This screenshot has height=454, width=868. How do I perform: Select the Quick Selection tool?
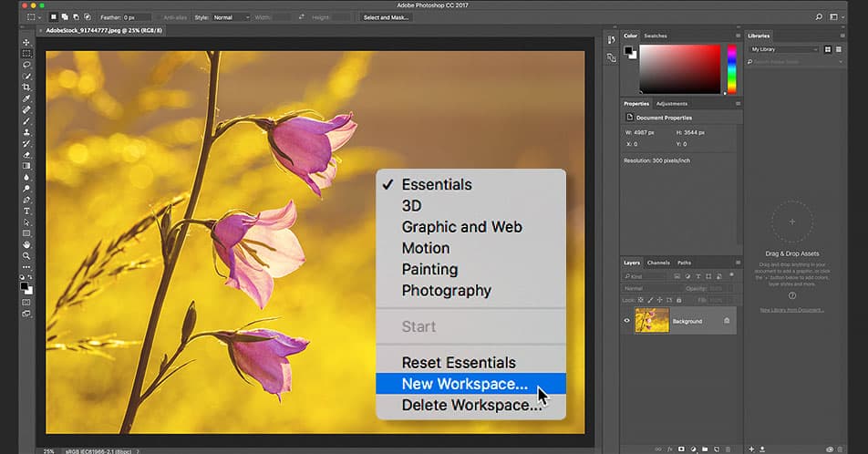26,76
